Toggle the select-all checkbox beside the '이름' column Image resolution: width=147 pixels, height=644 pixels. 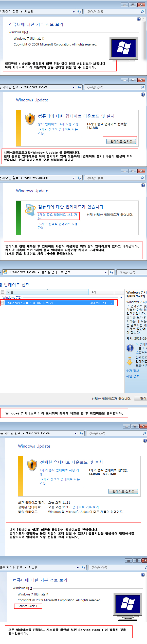coord(3,292)
